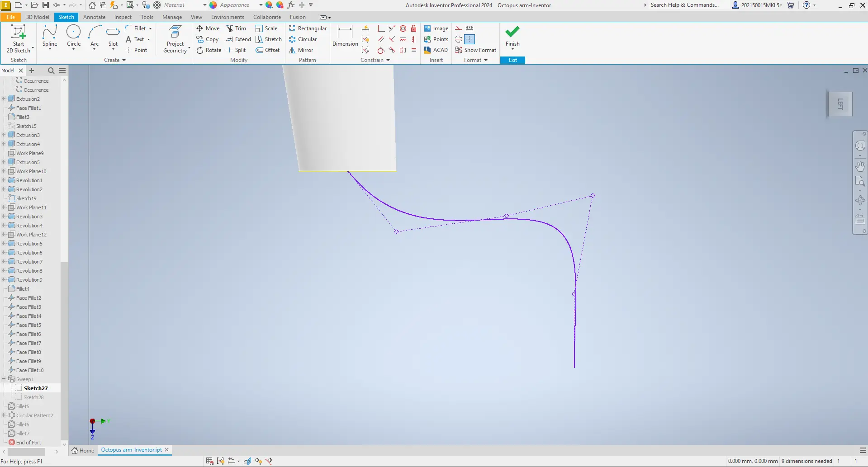Insert an Image into the sketch
Viewport: 868px width, 467px height.
[436, 28]
